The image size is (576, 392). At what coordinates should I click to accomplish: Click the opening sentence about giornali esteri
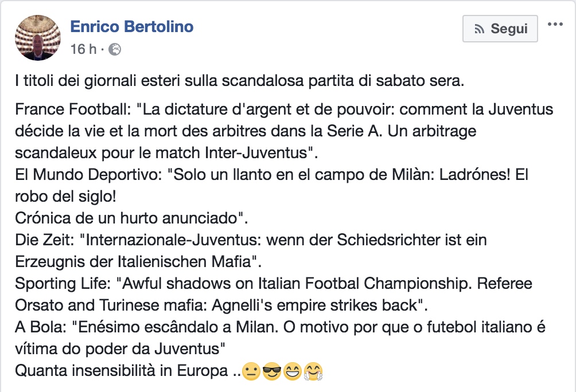(x=239, y=81)
